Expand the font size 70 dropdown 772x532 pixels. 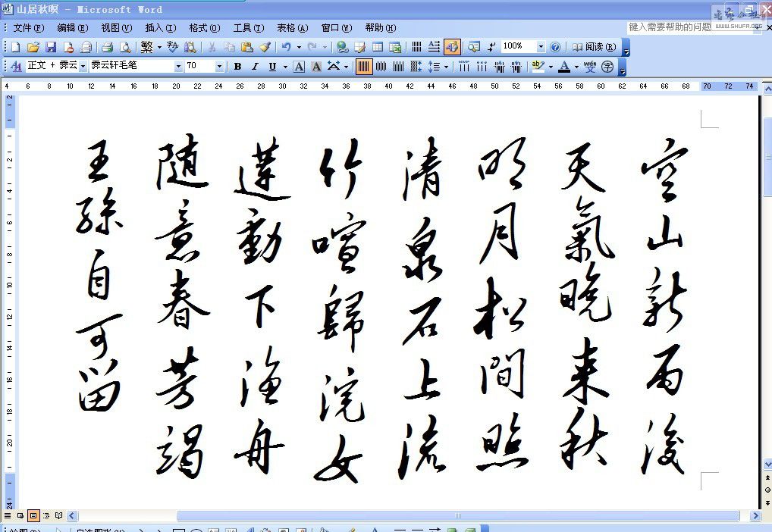219,67
